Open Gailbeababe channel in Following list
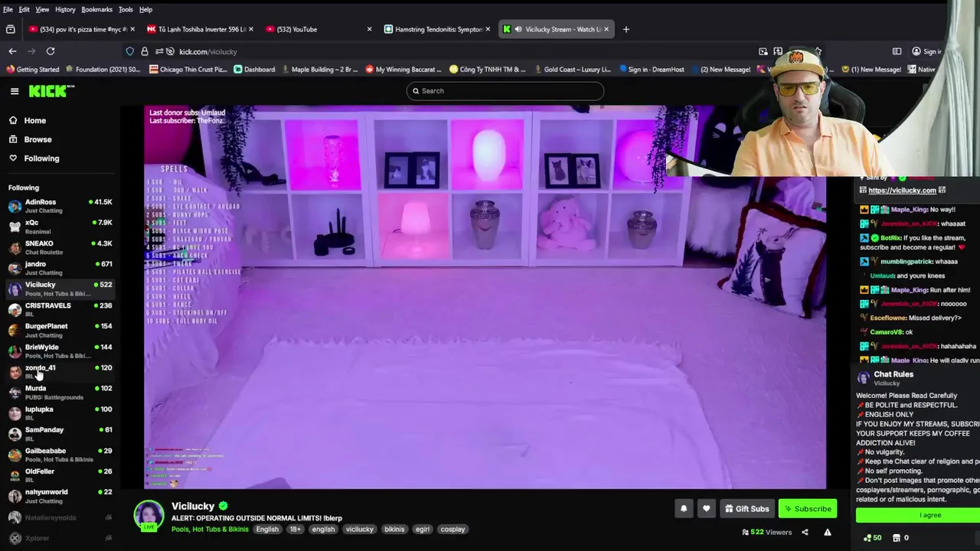Screen dimensions: 980x551 click(x=60, y=455)
